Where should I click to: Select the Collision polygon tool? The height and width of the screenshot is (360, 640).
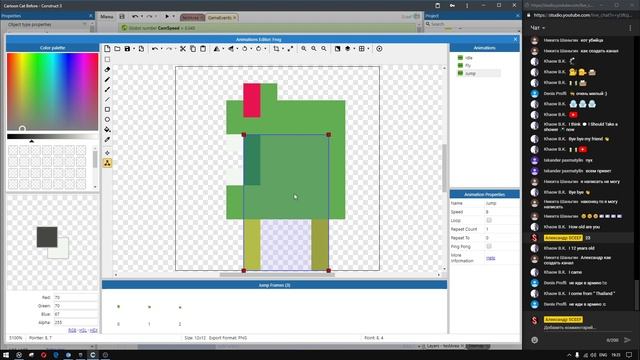[x=107, y=163]
